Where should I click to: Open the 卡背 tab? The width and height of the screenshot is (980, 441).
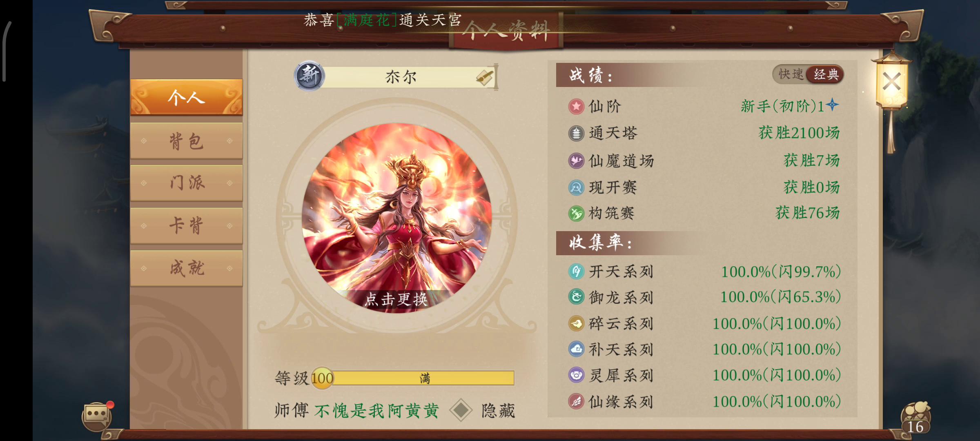click(187, 225)
